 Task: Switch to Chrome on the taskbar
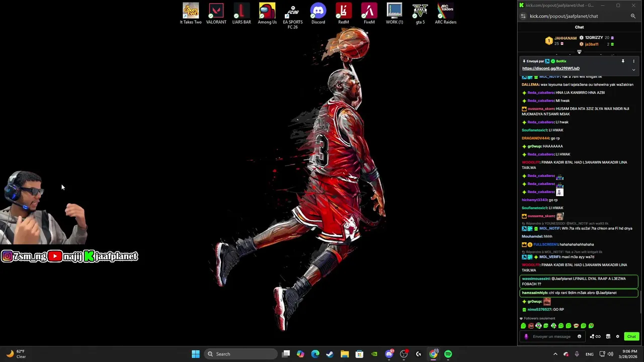[433, 354]
